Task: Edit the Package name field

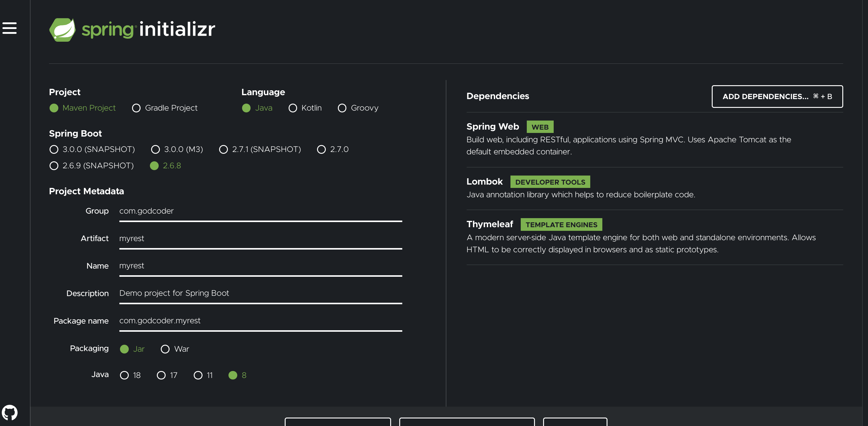Action: 260,321
